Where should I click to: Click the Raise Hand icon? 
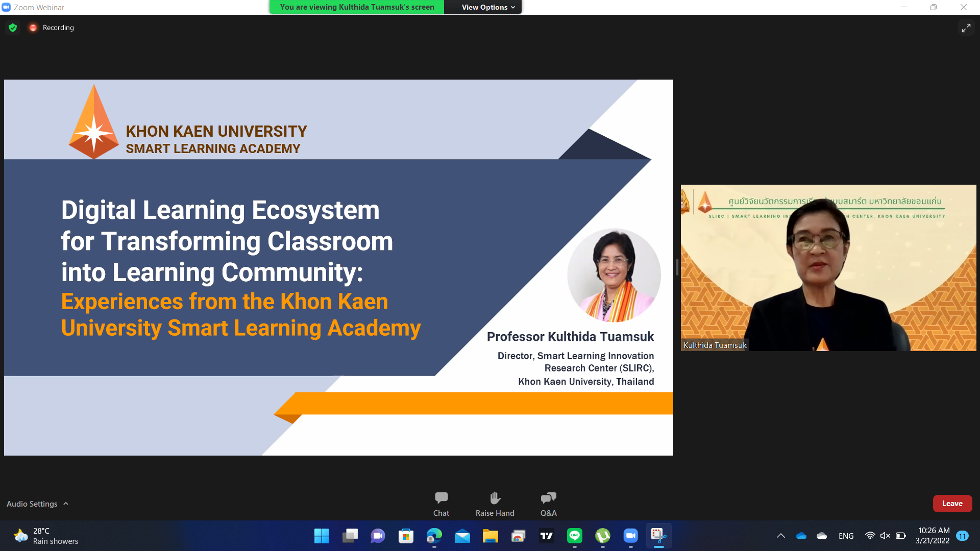pyautogui.click(x=495, y=498)
